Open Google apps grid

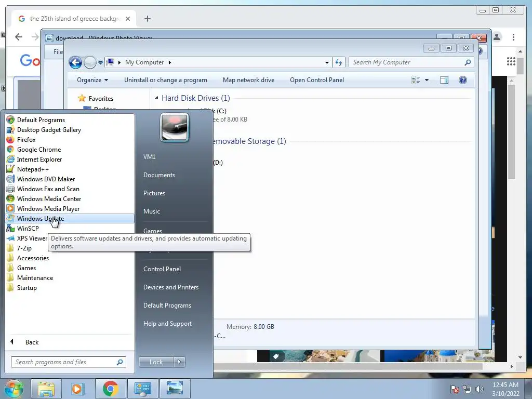(x=511, y=61)
